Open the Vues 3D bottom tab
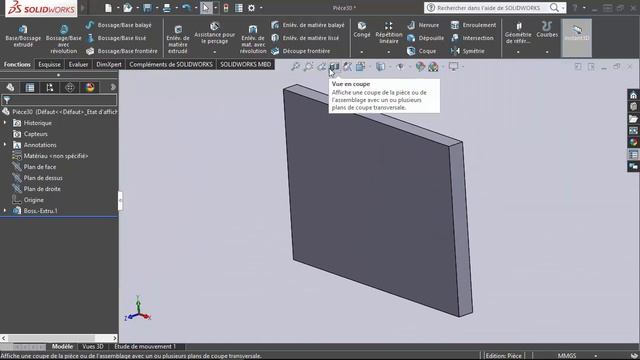The width and height of the screenshot is (640, 360). click(93, 347)
